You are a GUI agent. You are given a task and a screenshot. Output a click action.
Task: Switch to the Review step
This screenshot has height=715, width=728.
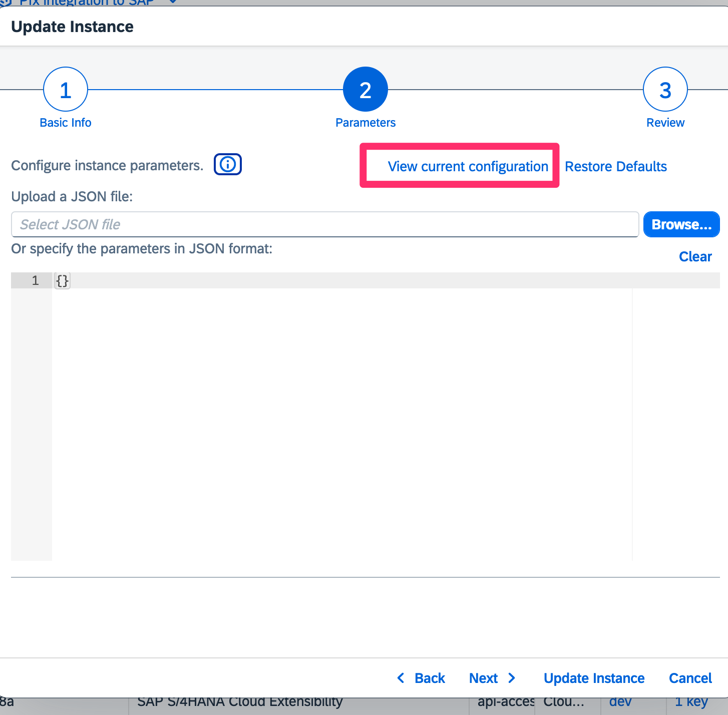665,122
